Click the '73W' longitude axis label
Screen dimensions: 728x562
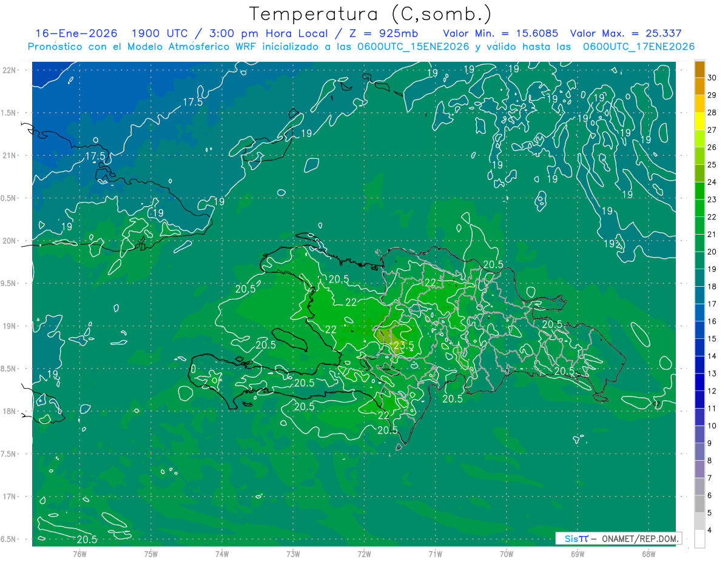pos(293,554)
